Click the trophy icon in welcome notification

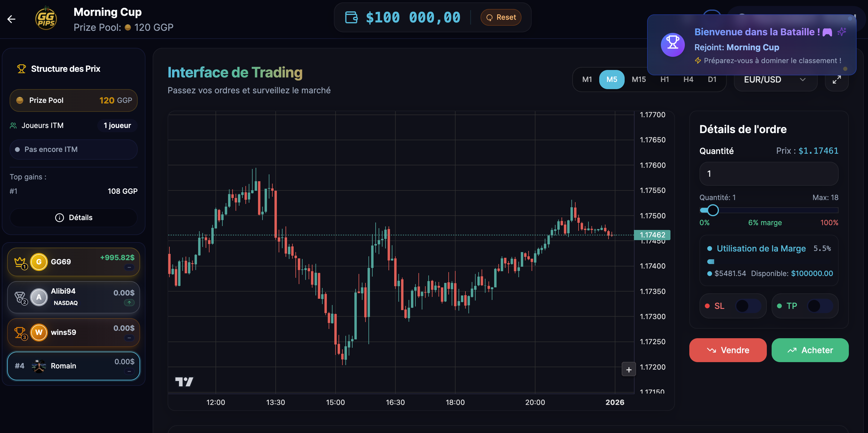tap(673, 45)
